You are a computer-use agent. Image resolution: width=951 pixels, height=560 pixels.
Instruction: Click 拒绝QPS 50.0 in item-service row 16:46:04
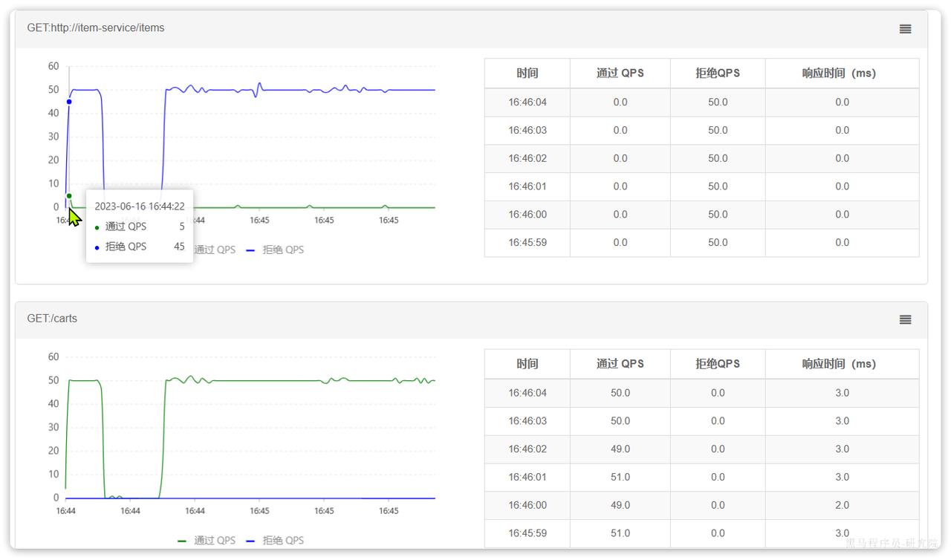tap(718, 102)
